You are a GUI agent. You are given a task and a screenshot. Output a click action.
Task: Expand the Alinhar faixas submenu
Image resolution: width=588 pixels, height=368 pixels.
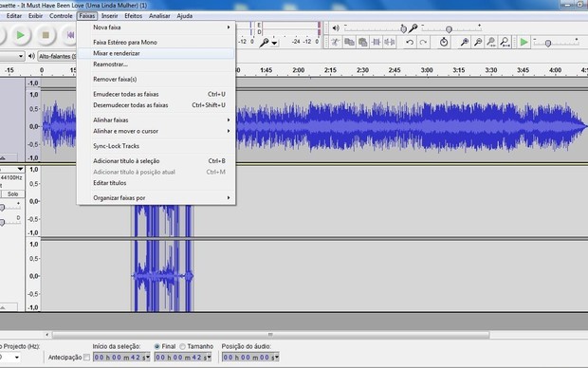[x=156, y=120]
